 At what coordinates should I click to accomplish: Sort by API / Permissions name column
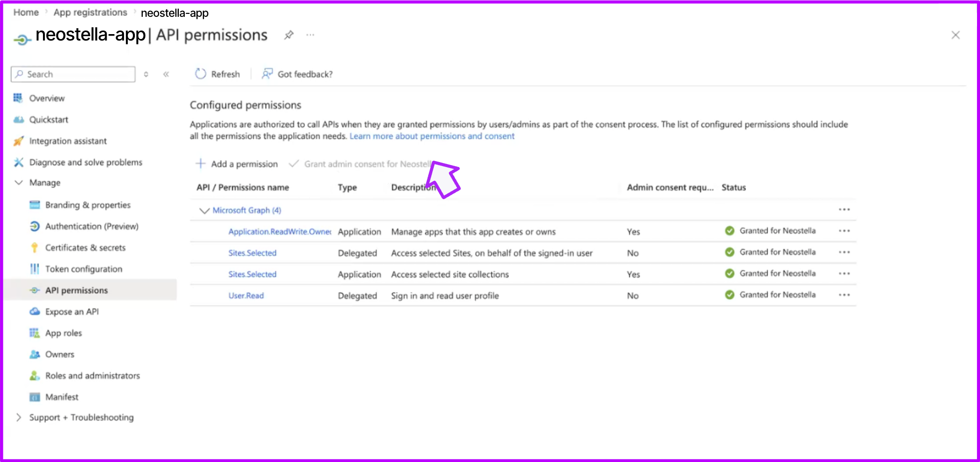[243, 187]
